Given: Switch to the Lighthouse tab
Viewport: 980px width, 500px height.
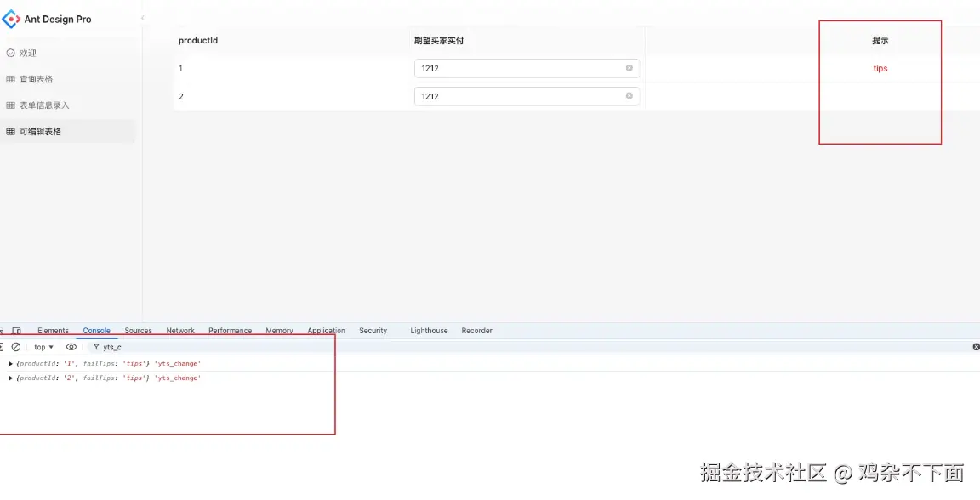Looking at the screenshot, I should 429,331.
